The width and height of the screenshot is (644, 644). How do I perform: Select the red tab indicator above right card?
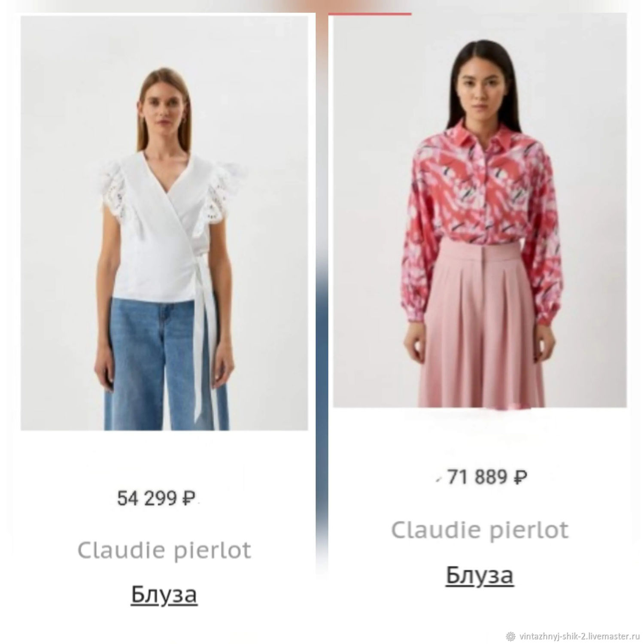point(370,14)
